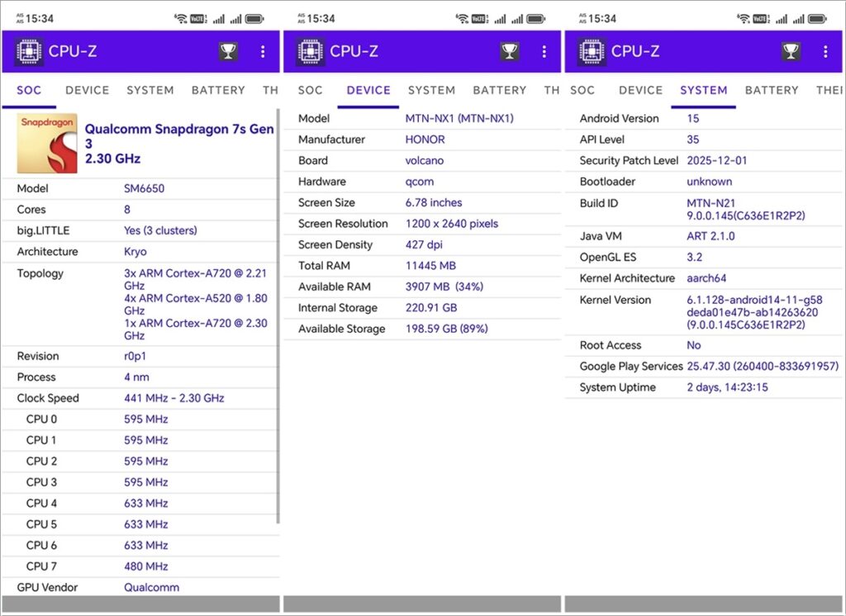The image size is (846, 616).
Task: Tap the battery status icon in the right screen
Action: coord(817,18)
